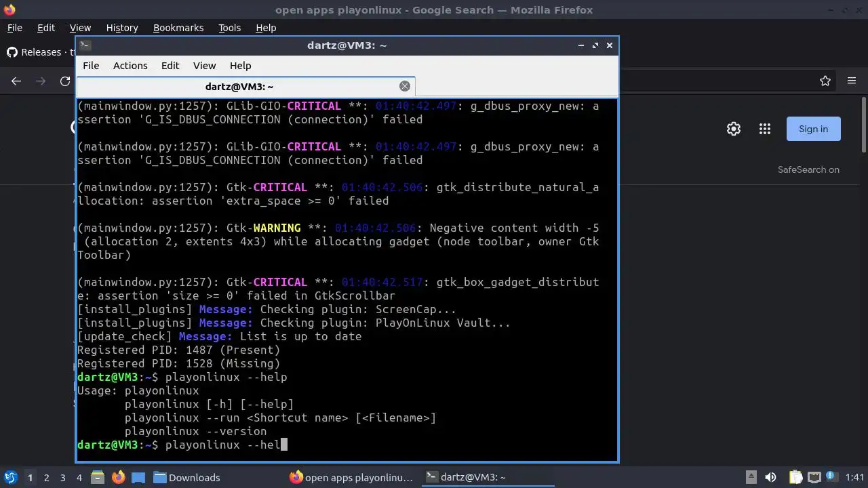Open Firefox View menu
Screen dimensions: 868x488
tap(80, 28)
